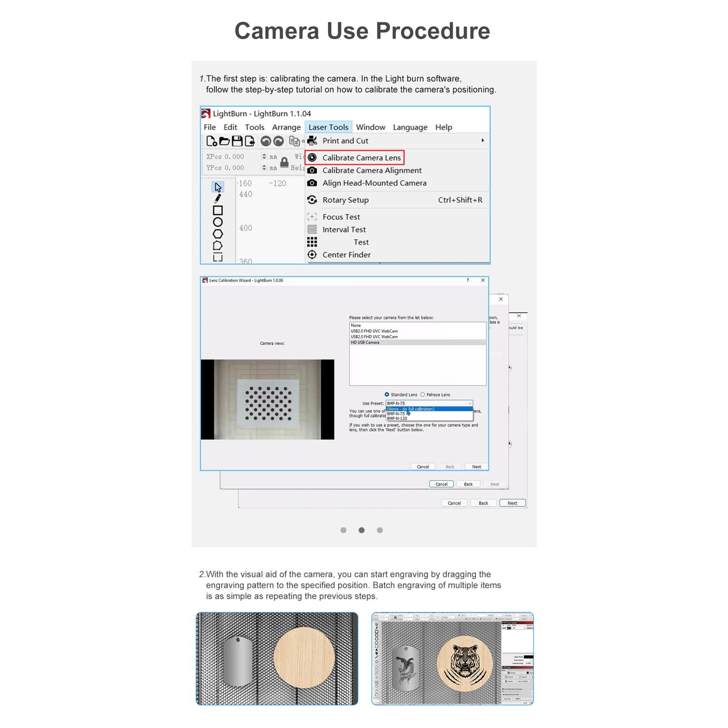Image resolution: width=728 pixels, height=728 pixels.
Task: Click the question mark help button in wizard
Action: pos(468,280)
